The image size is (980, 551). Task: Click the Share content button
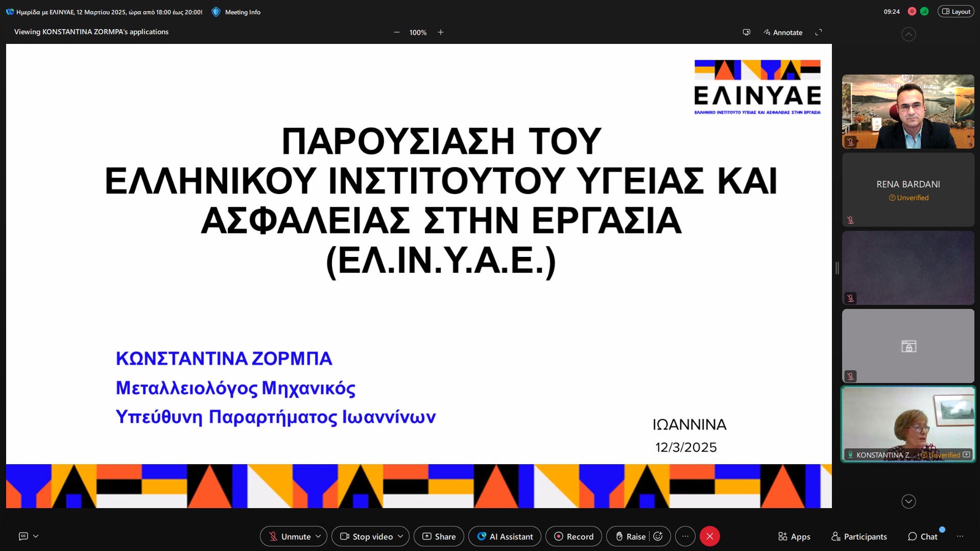(x=439, y=536)
